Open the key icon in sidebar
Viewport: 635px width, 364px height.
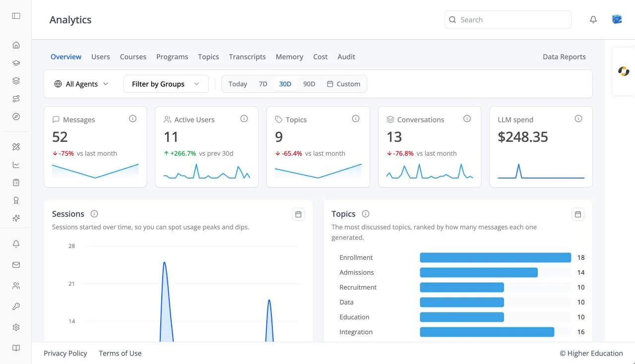click(16, 306)
